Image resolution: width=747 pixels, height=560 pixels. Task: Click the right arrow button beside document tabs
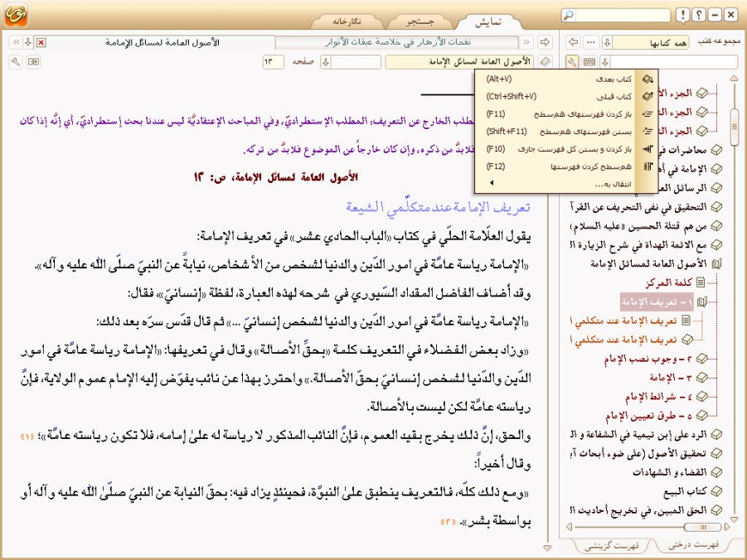point(545,42)
